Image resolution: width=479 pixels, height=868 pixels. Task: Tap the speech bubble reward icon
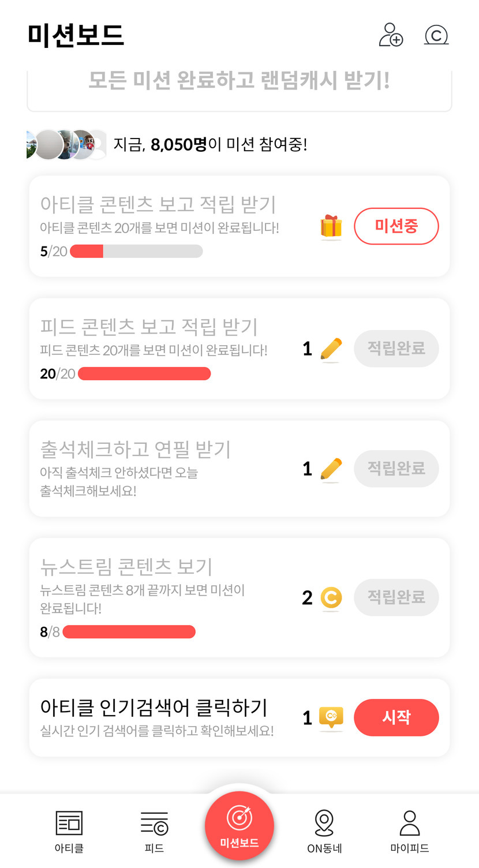[331, 717]
